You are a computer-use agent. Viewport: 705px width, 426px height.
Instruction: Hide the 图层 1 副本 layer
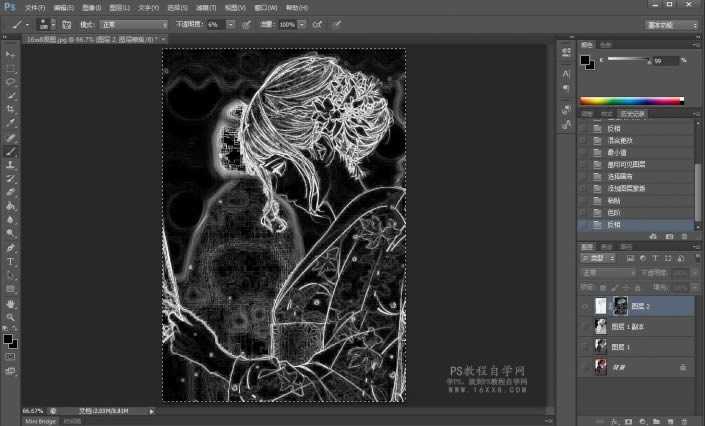[584, 326]
